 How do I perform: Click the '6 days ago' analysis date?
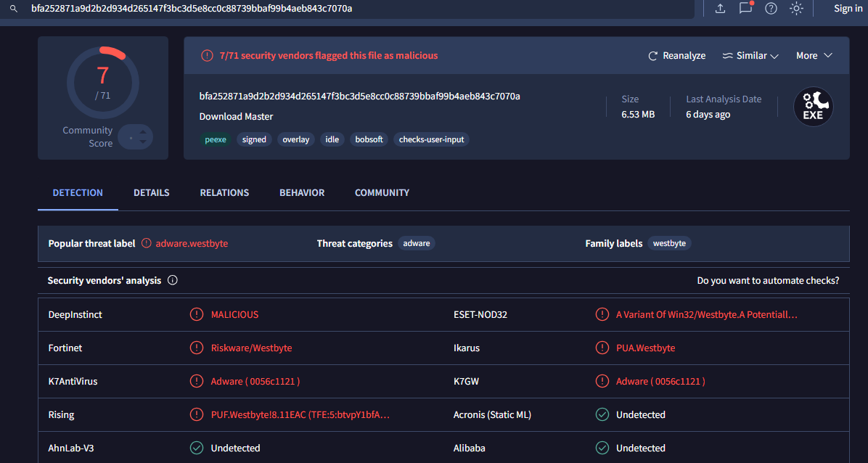708,114
